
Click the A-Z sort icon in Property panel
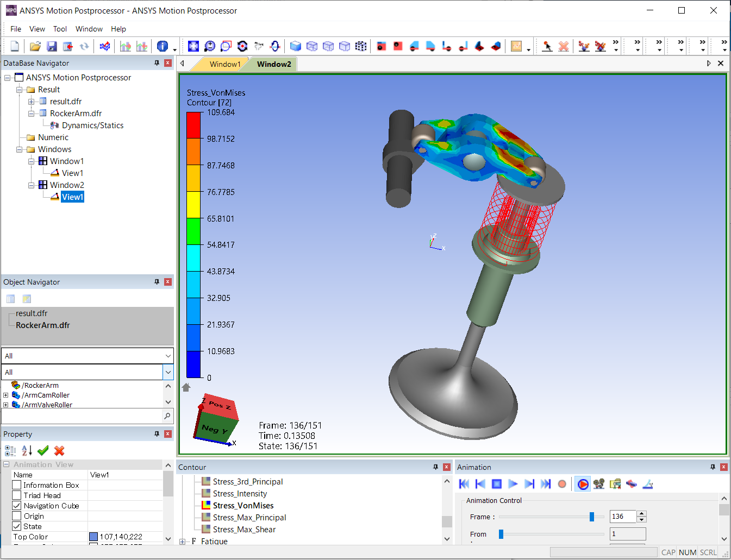[x=27, y=450]
